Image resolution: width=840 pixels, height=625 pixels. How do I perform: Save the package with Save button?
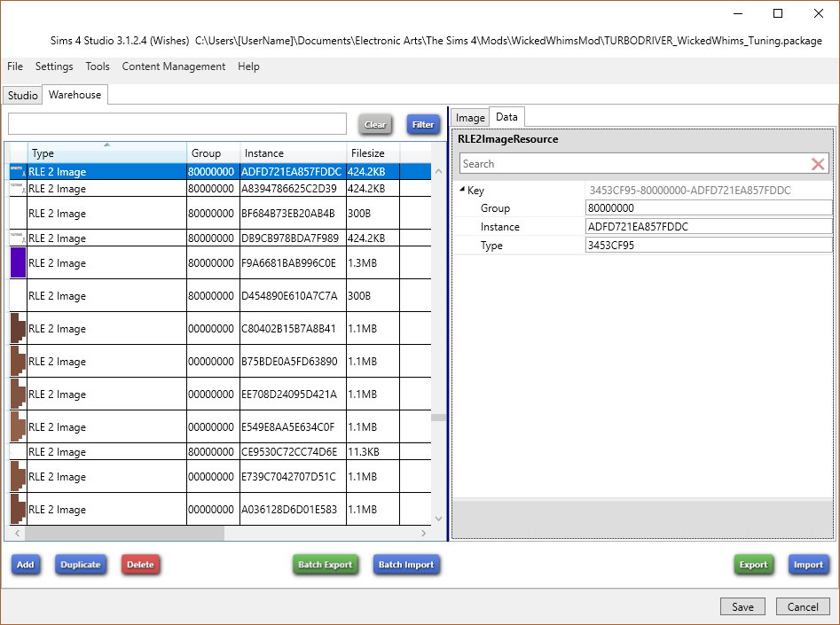coord(742,606)
